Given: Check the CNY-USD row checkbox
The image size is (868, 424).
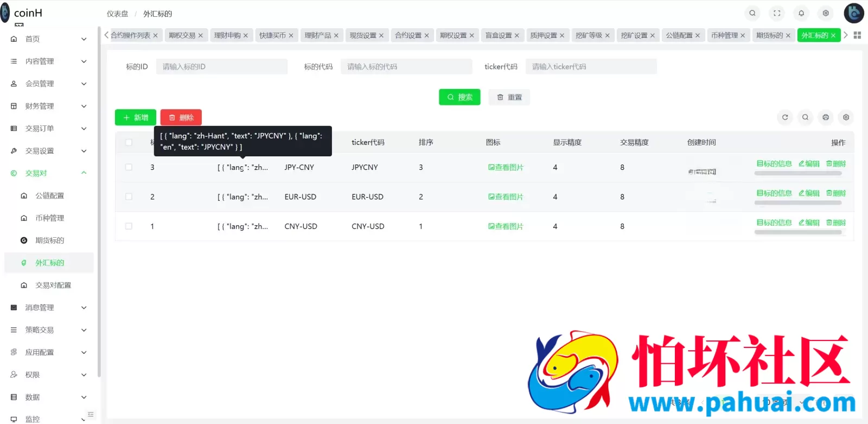Looking at the screenshot, I should click(x=129, y=226).
